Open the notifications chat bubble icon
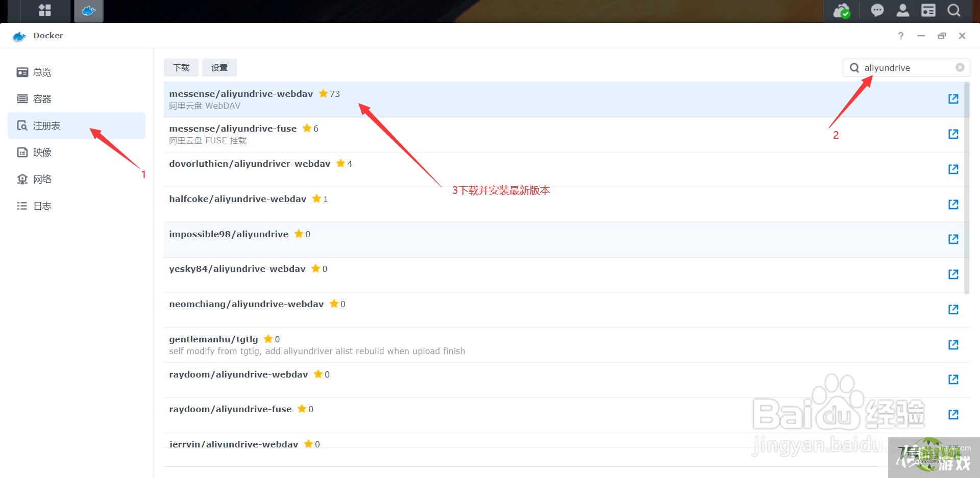The height and width of the screenshot is (478, 980). (877, 10)
